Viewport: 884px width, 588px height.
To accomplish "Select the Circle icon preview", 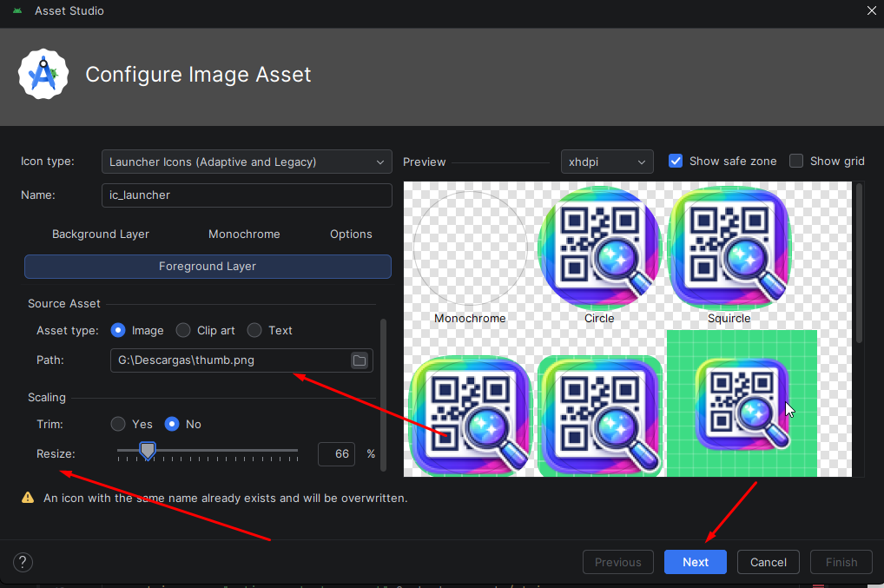I will point(599,248).
